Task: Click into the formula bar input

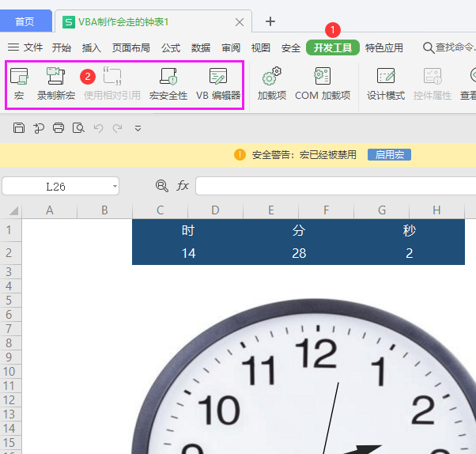Action: [336, 186]
